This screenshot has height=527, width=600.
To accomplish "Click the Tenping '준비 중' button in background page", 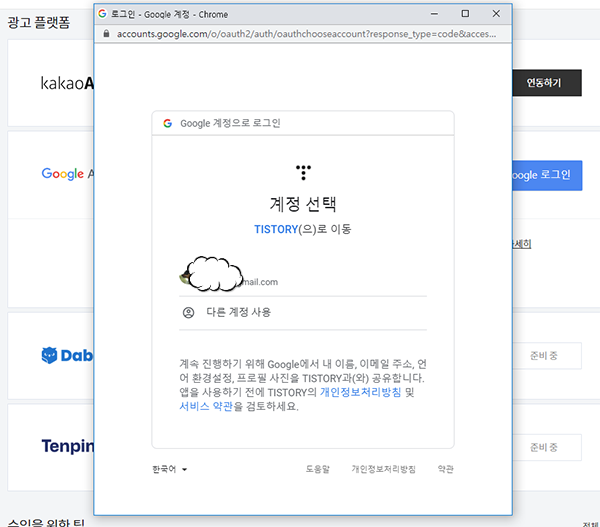I will 547,447.
